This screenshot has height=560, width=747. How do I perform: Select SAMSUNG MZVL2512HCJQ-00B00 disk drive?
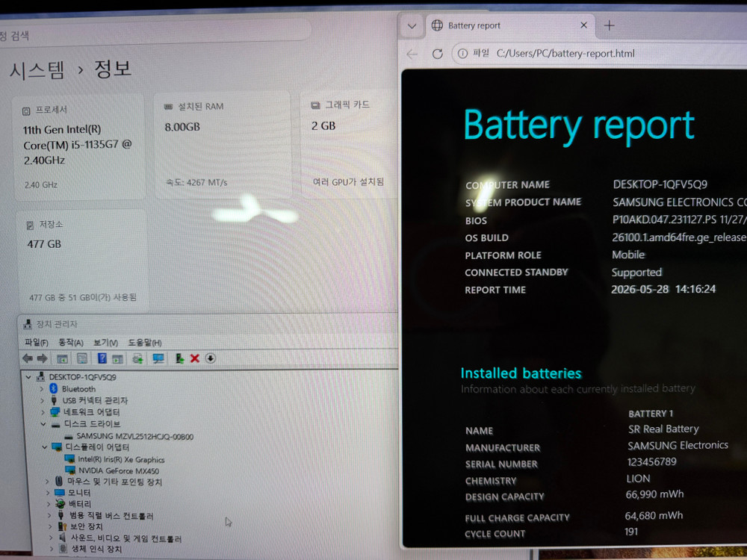click(x=134, y=436)
